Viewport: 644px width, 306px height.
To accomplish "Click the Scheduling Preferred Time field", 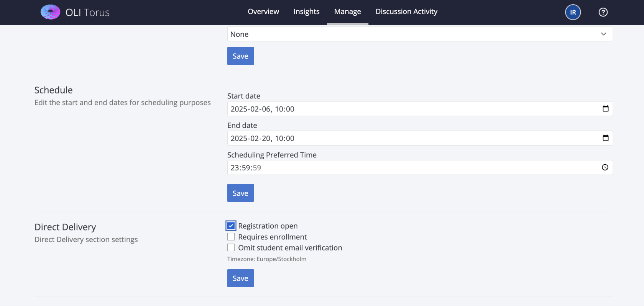I will tap(420, 167).
